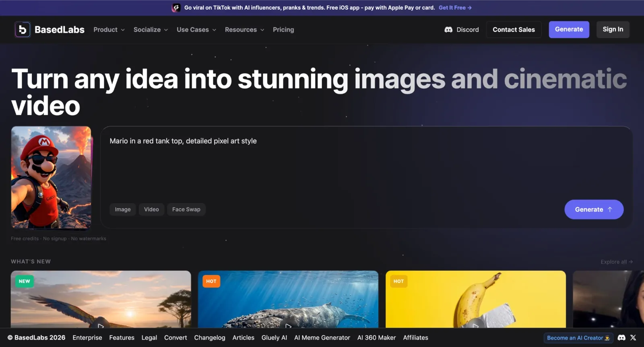Click the HOT badge on banana card
Screen dimensions: 644x347
coord(398,281)
